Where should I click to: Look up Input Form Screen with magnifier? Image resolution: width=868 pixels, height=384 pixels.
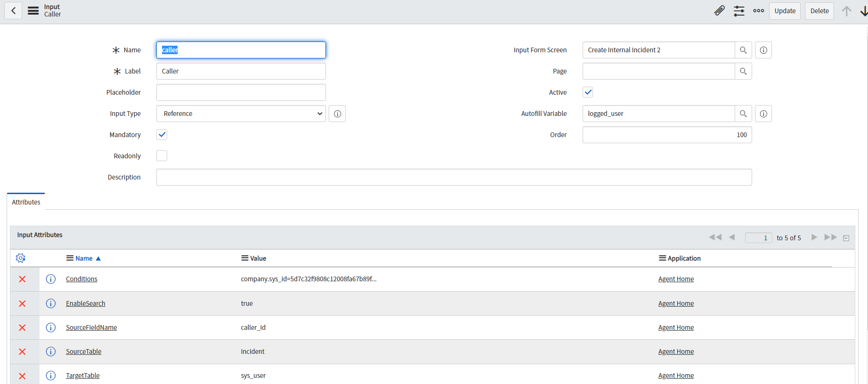(743, 50)
